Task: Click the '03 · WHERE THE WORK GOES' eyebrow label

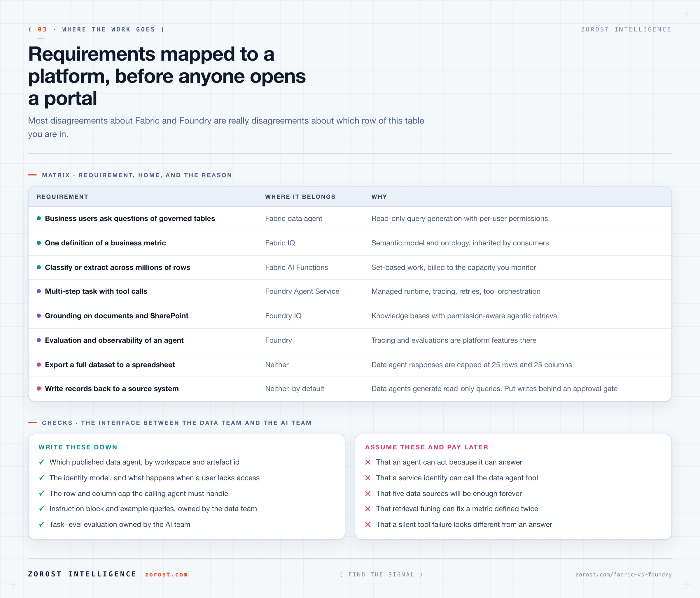Action: (x=97, y=29)
